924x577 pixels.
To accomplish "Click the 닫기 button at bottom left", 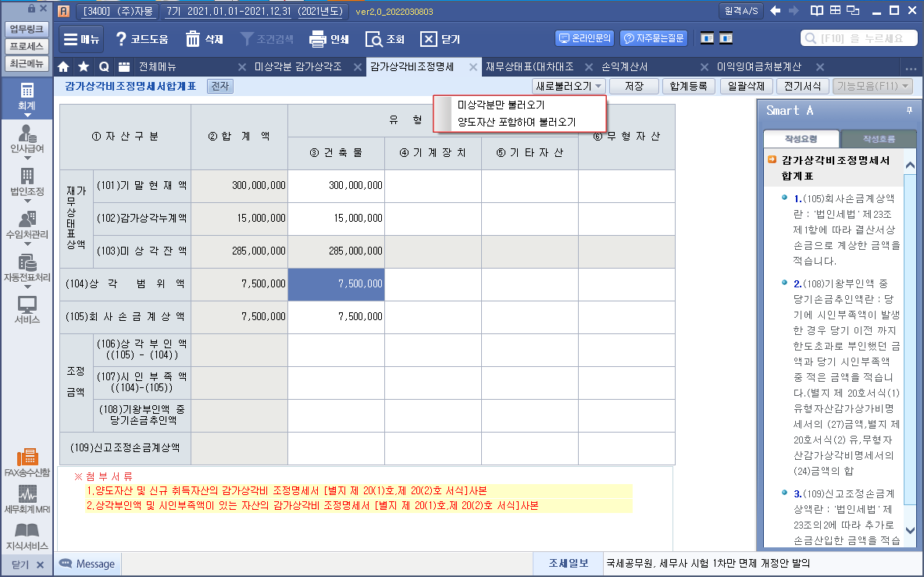I will pyautogui.click(x=27, y=565).
